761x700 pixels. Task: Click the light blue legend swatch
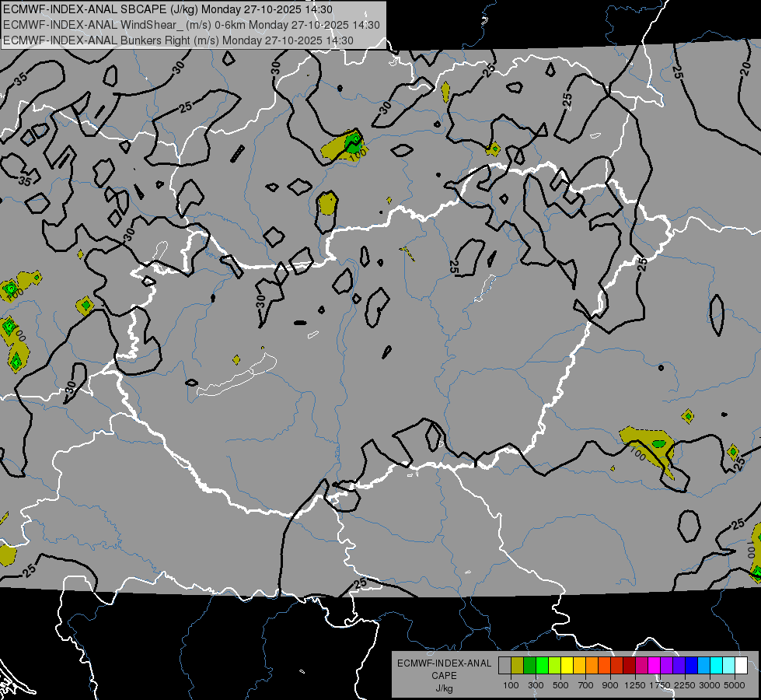click(703, 666)
